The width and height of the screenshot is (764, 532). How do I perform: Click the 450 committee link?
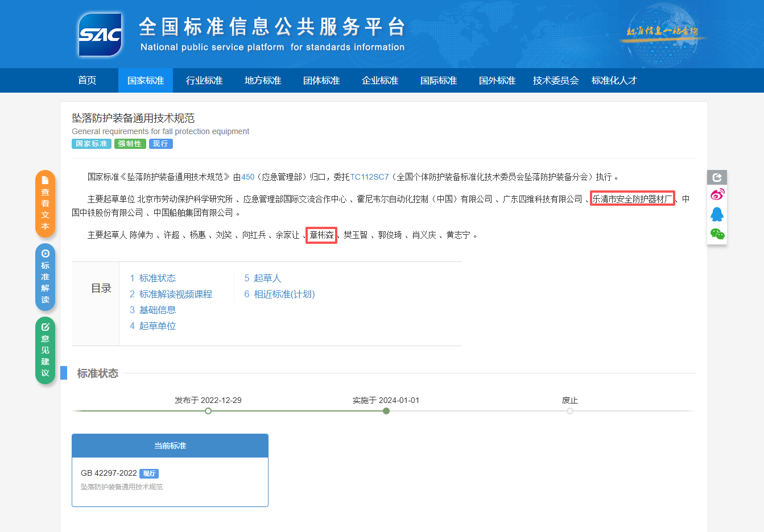pos(248,177)
